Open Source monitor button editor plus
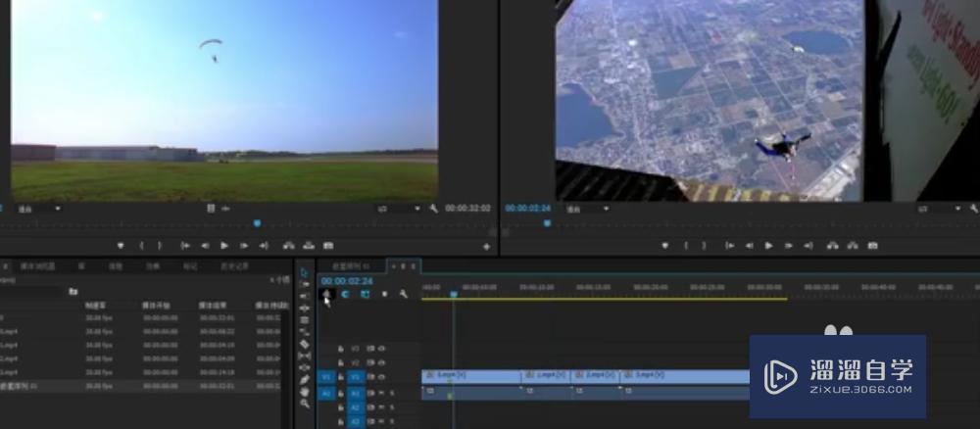 [x=487, y=247]
